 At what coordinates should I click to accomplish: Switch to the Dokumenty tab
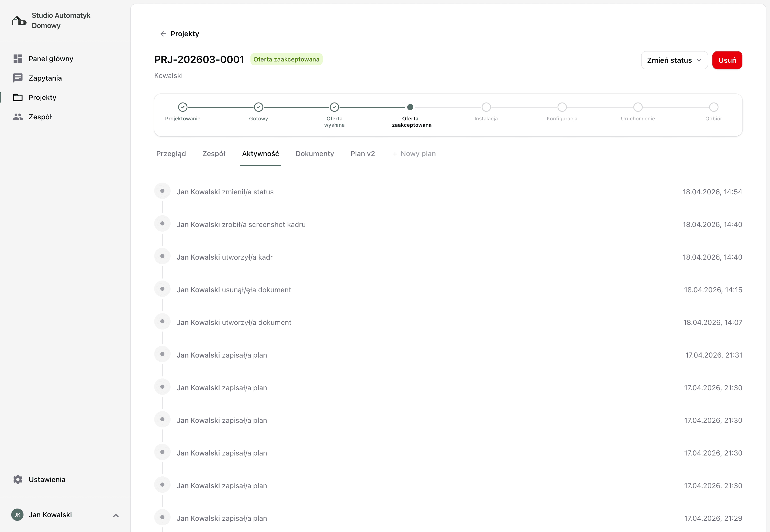pos(314,154)
